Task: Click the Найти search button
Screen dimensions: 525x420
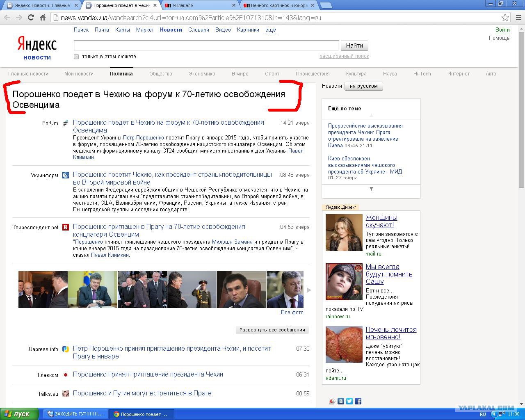Action: (x=354, y=46)
